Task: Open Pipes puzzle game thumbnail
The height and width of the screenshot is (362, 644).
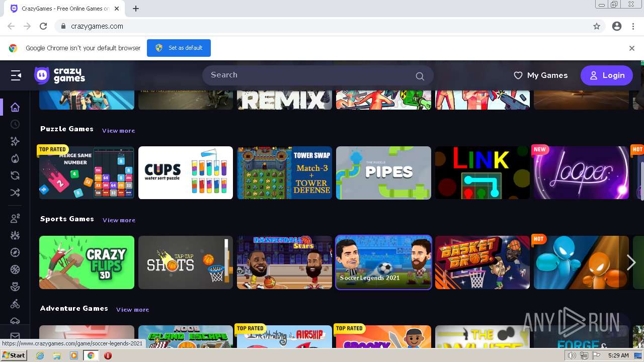Action: click(x=383, y=173)
